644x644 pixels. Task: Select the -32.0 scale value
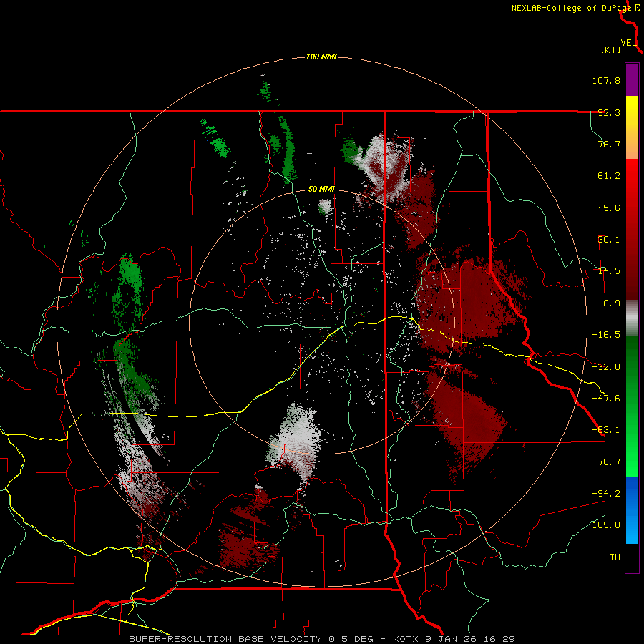click(x=606, y=367)
